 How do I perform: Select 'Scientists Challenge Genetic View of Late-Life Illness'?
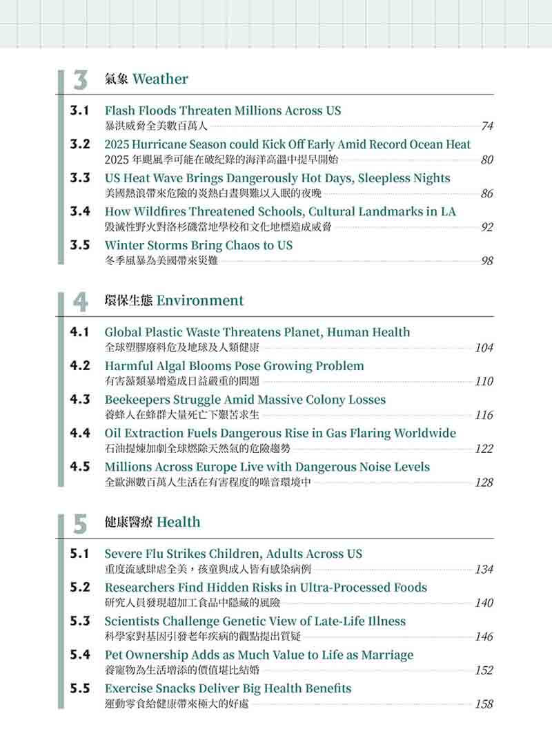[255, 621]
